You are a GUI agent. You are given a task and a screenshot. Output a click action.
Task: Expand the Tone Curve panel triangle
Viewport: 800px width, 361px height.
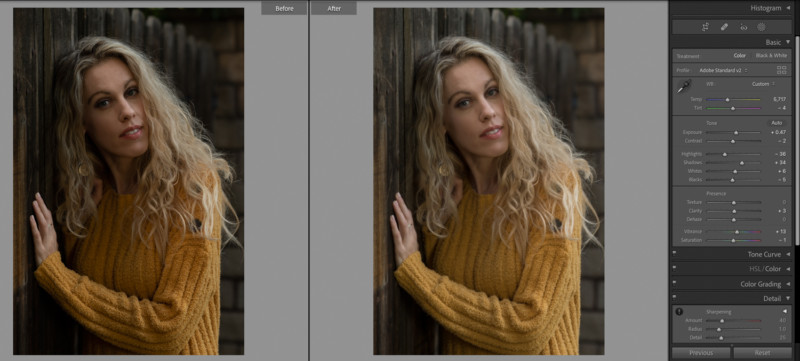788,254
